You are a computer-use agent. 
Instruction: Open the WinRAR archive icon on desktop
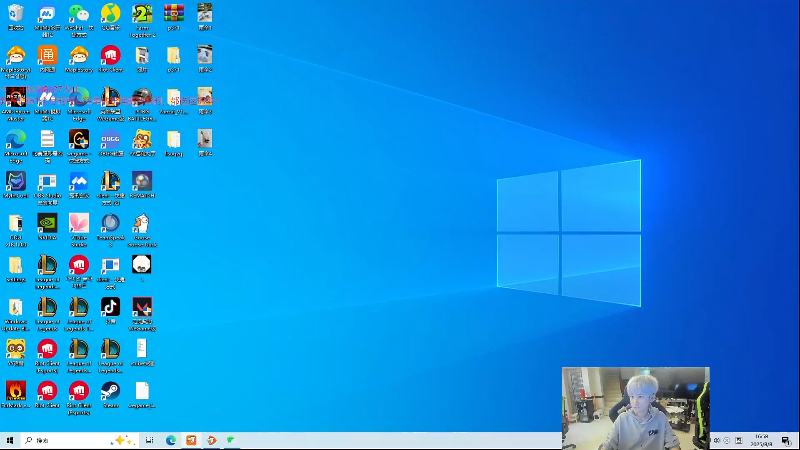tap(173, 13)
